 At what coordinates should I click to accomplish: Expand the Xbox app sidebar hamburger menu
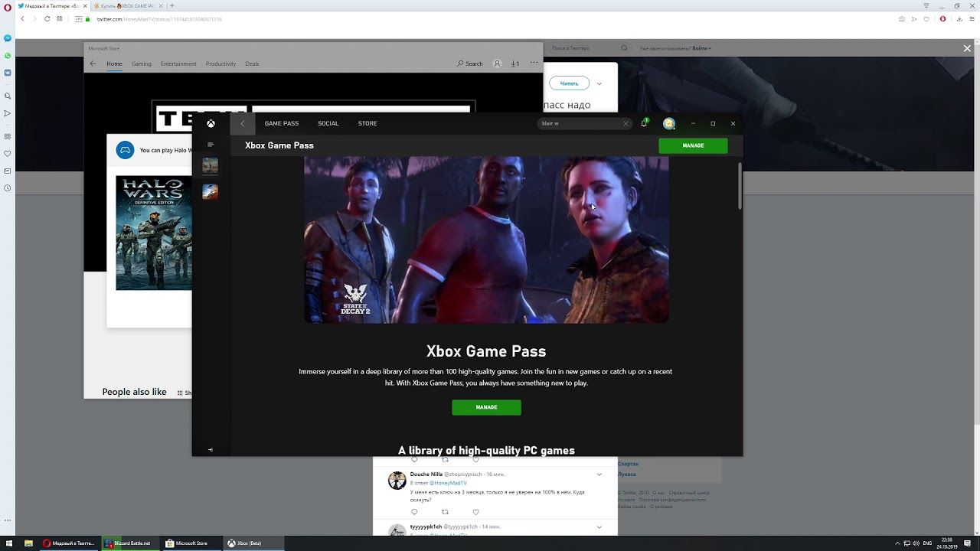pyautogui.click(x=211, y=145)
